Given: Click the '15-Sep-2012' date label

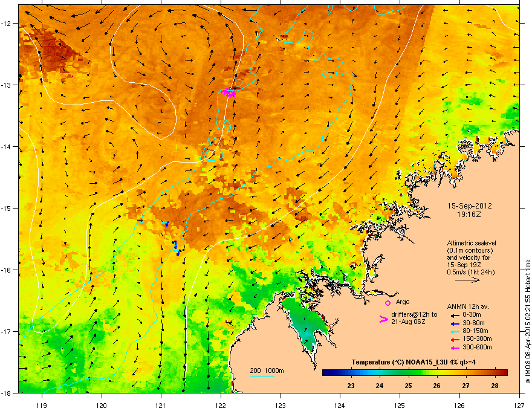Looking at the screenshot, I should tap(470, 206).
